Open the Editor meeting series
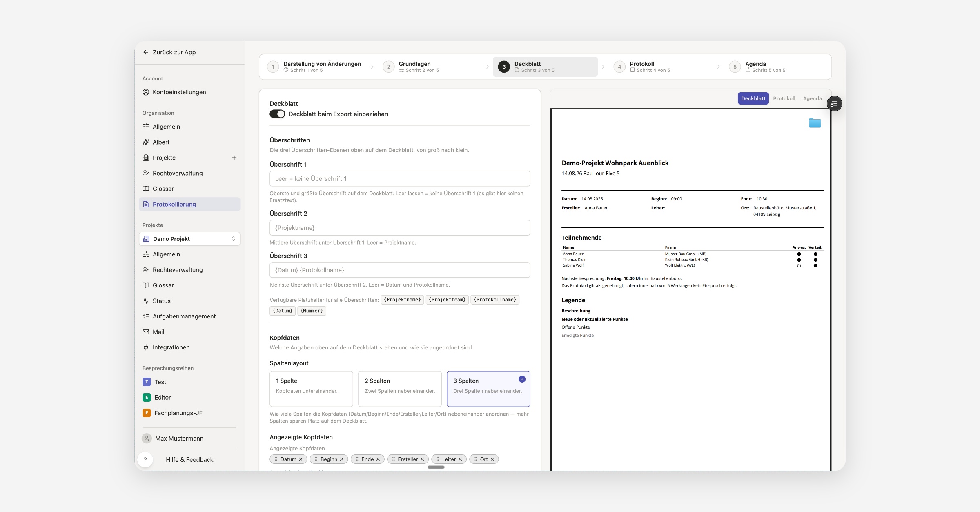The image size is (980, 512). (x=189, y=398)
